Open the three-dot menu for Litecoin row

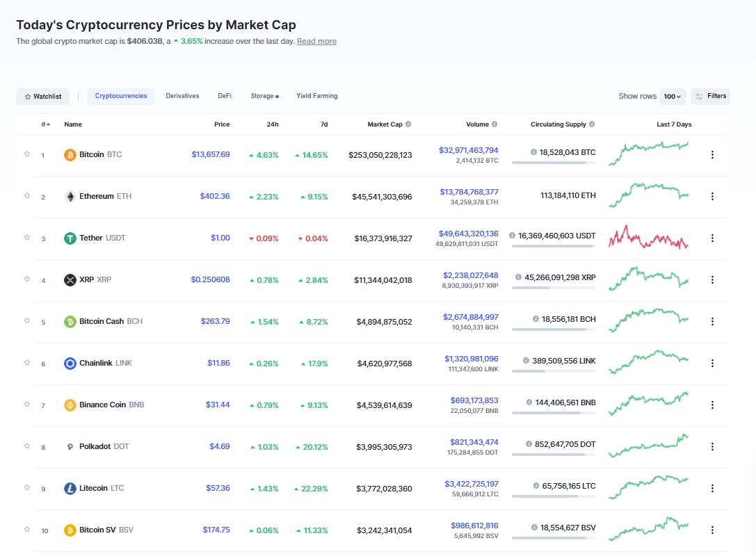pos(712,489)
